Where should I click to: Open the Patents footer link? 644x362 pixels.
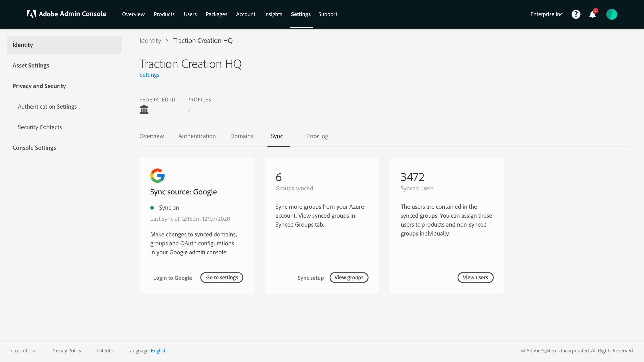point(104,351)
